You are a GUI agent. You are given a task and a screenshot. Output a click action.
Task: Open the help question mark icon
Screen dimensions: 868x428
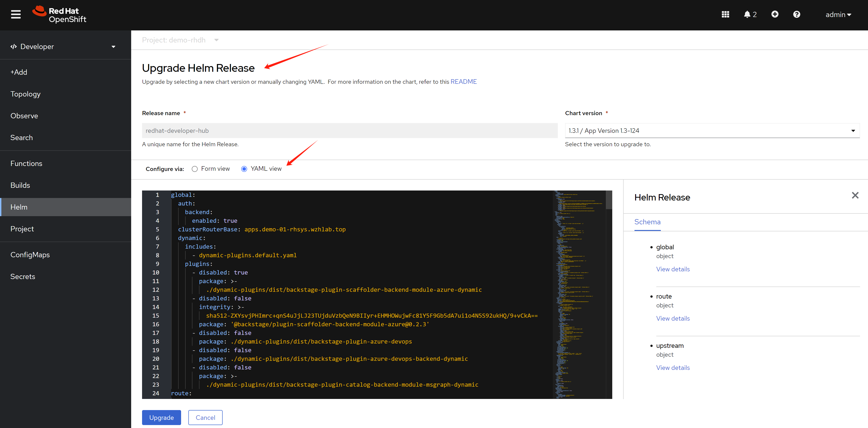click(797, 15)
